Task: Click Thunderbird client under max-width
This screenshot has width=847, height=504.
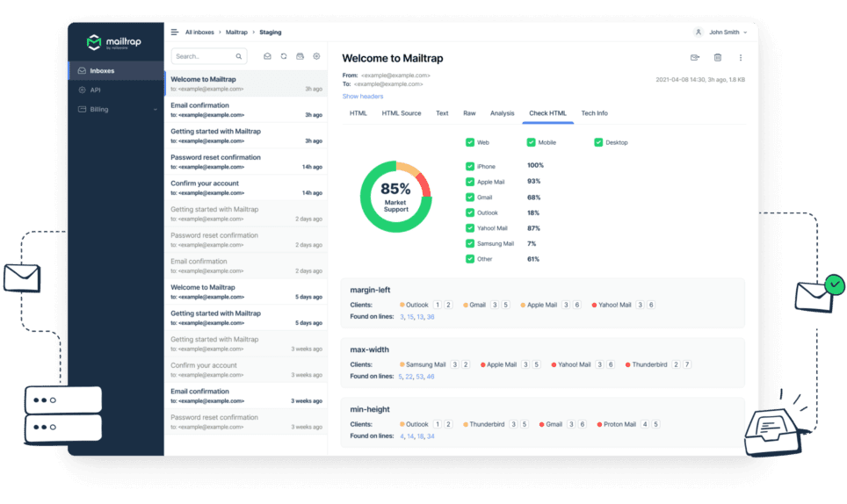Action: (x=649, y=364)
